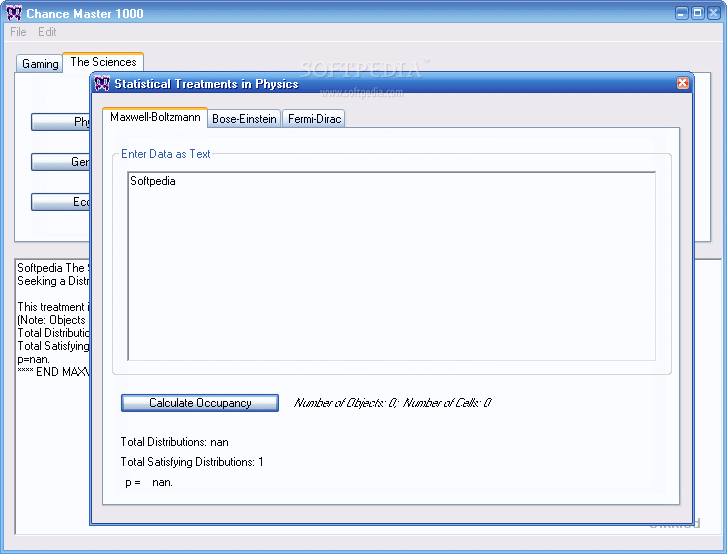Click the partially hidden Ph button in main window
Image resolution: width=727 pixels, height=554 pixels.
pos(60,122)
